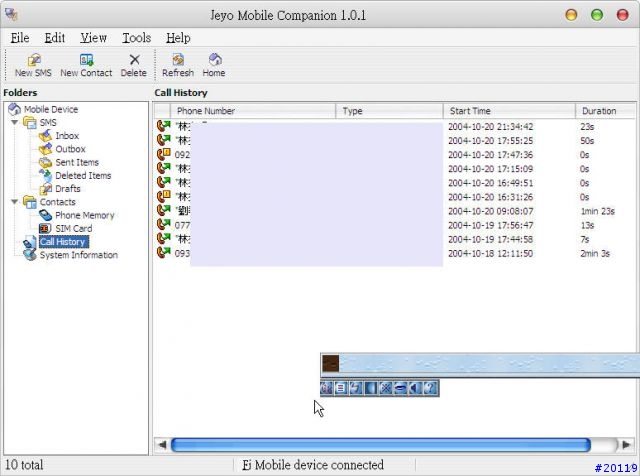Open the Edit menu

click(55, 38)
